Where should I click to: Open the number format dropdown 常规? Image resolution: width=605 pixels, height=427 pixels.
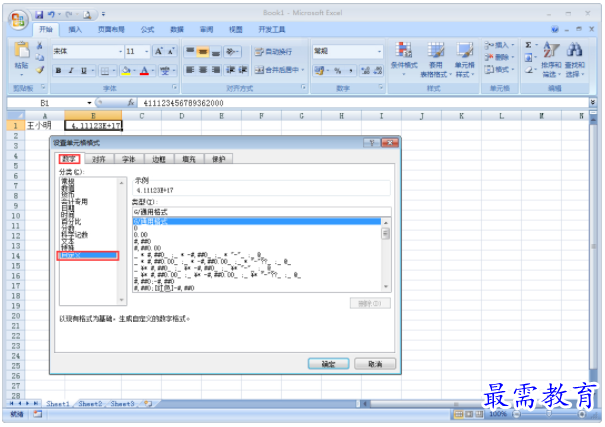[348, 51]
